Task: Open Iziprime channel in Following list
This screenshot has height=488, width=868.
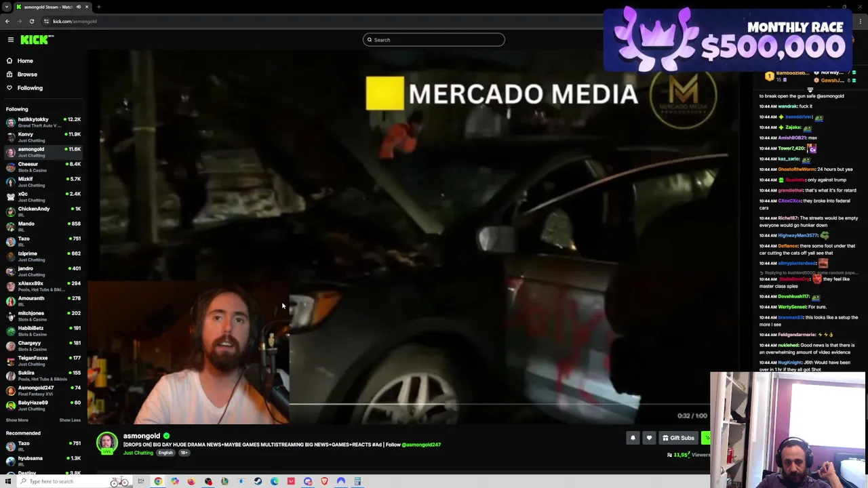Action: coord(42,256)
